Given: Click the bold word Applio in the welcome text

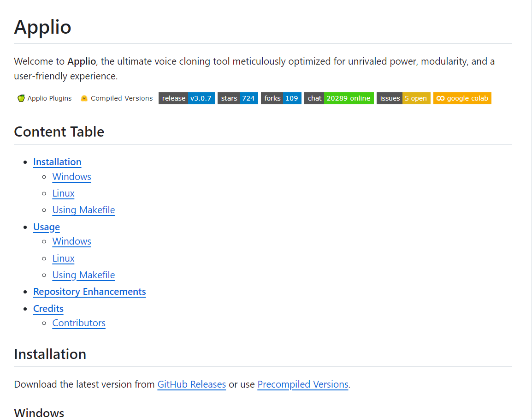Looking at the screenshot, I should click(x=82, y=61).
